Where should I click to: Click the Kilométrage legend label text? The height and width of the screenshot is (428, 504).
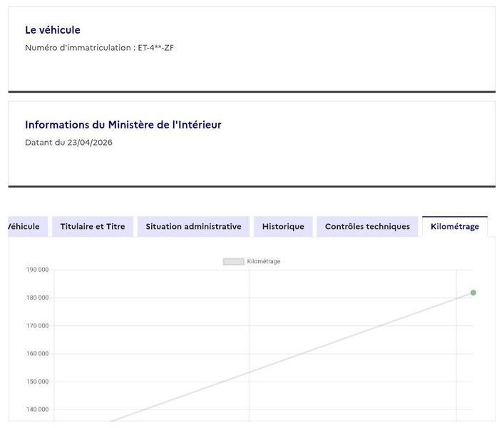pos(264,261)
